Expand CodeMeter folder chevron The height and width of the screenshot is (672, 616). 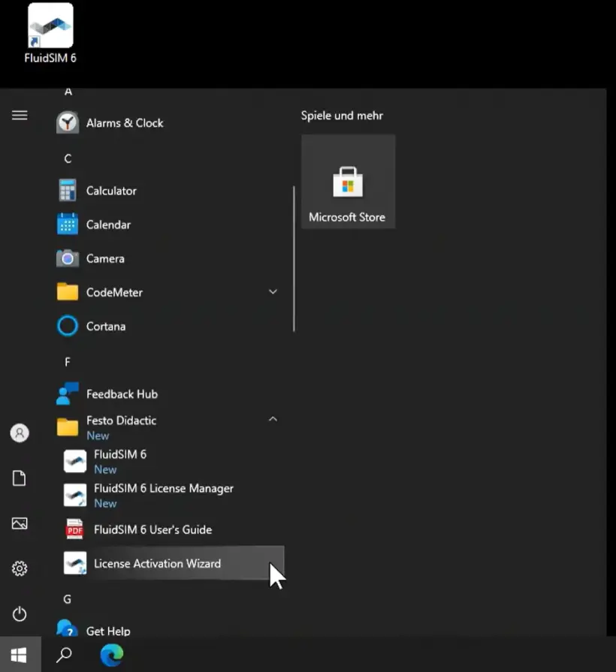(x=273, y=292)
